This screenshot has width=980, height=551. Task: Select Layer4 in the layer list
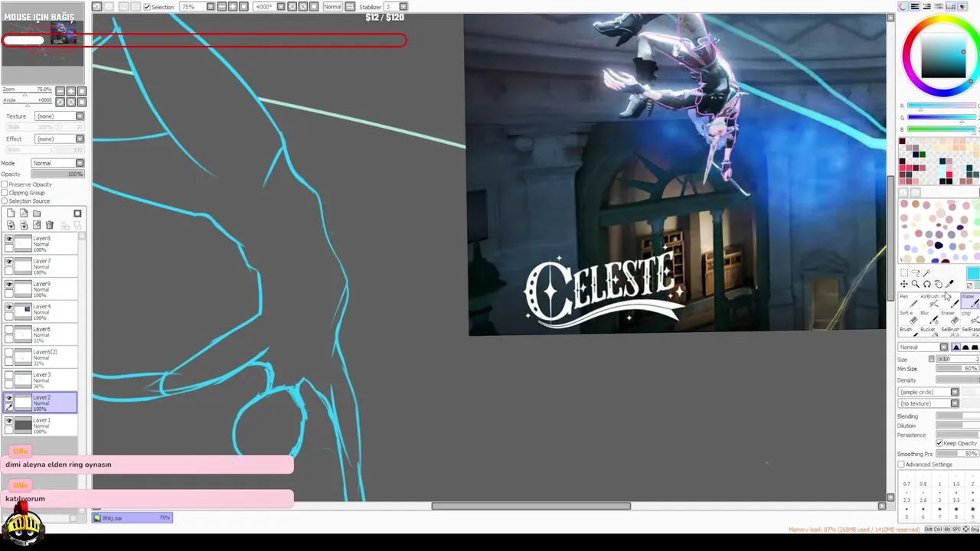coord(41,312)
